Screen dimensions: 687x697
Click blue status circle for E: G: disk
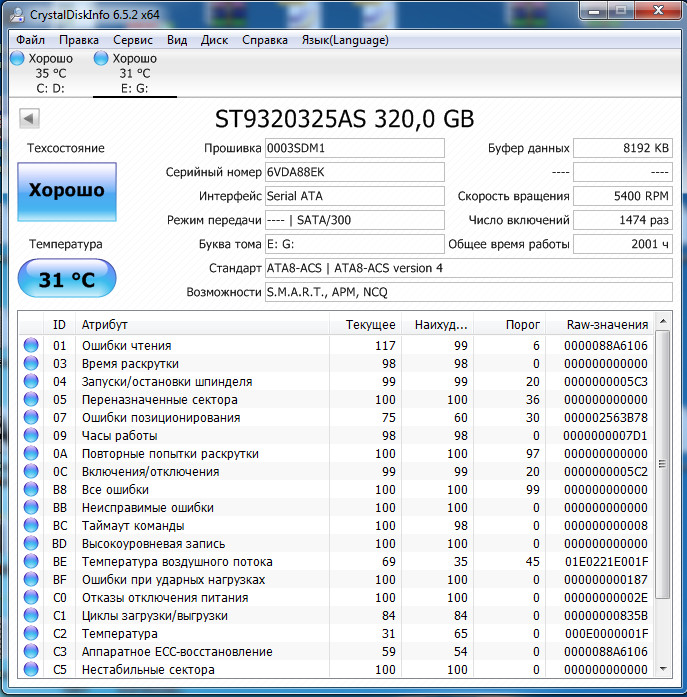point(101,58)
